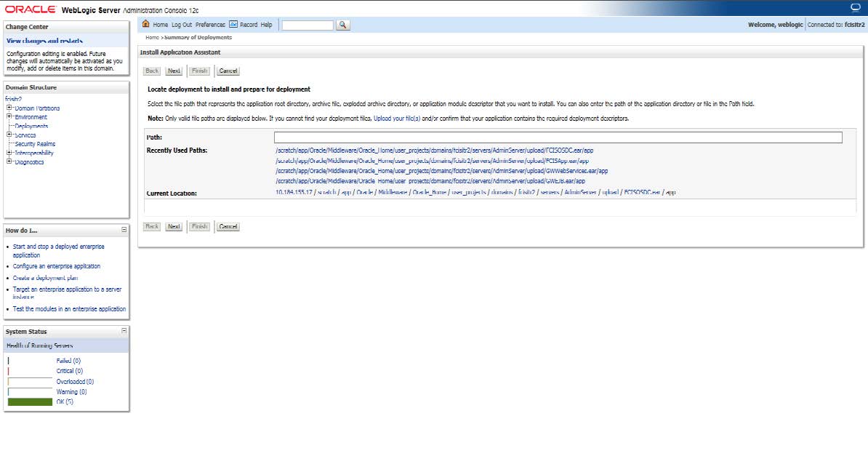Click Home in the top toolbar

[161, 25]
